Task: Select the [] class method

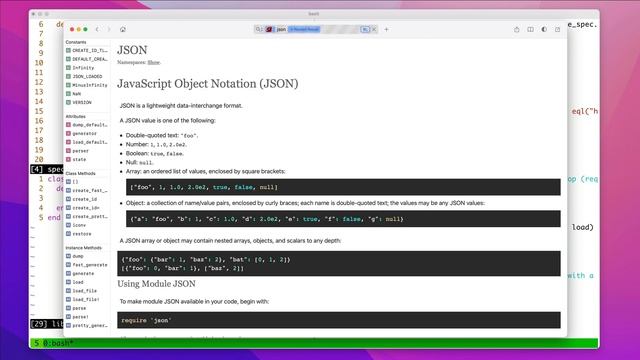Action: tap(72, 182)
